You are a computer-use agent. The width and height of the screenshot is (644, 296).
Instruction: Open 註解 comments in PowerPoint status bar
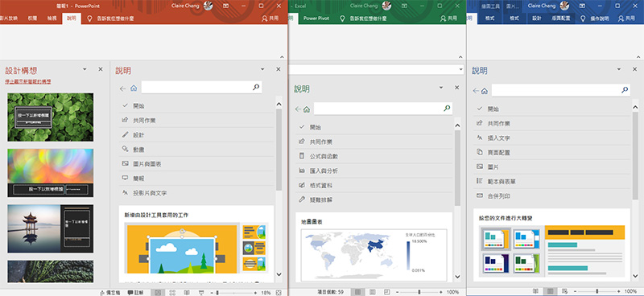click(135, 293)
